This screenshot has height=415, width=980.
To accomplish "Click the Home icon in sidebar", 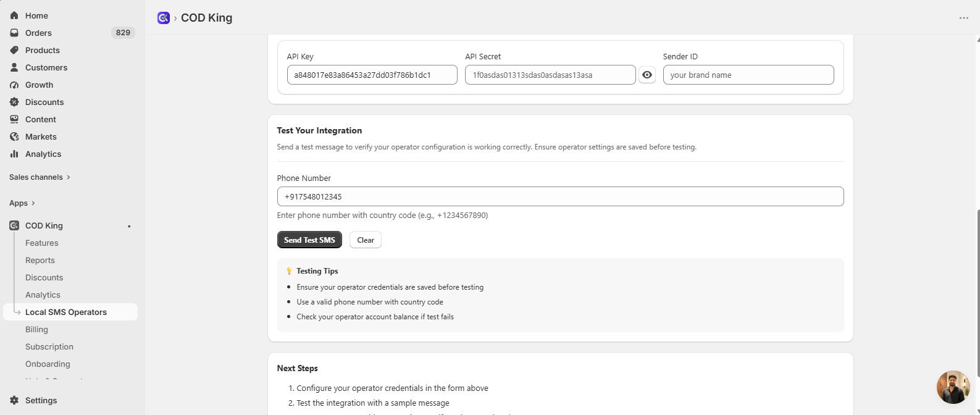I will pos(14,15).
